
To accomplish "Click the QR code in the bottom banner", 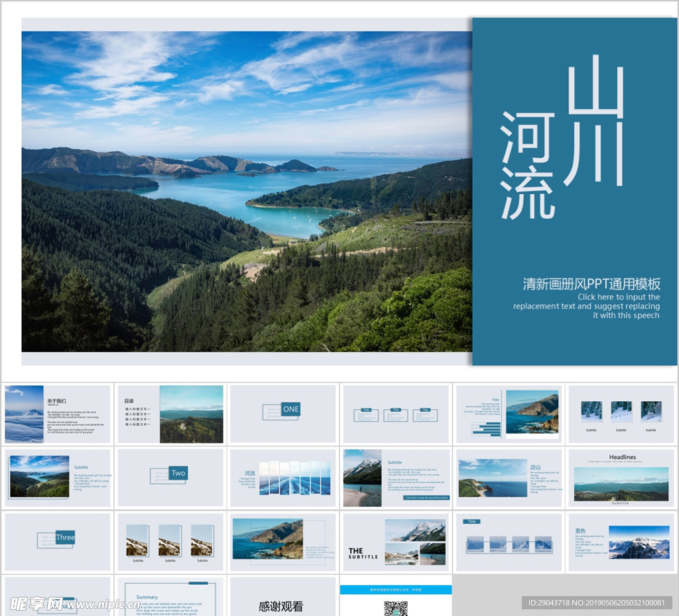I will click(396, 609).
